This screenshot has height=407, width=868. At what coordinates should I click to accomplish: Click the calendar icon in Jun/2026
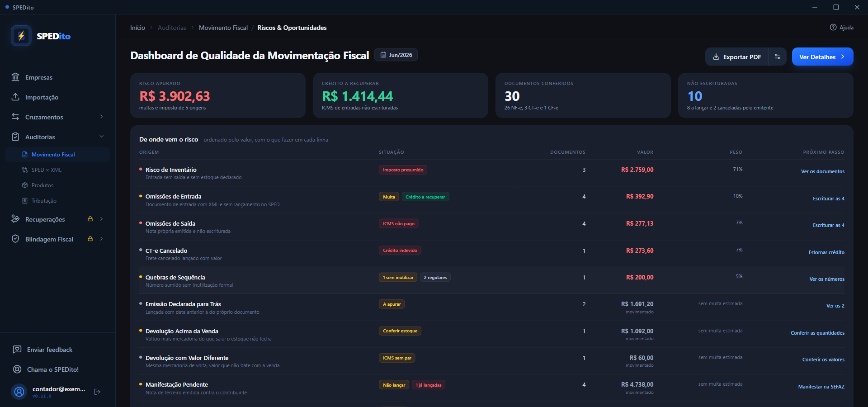pyautogui.click(x=383, y=55)
